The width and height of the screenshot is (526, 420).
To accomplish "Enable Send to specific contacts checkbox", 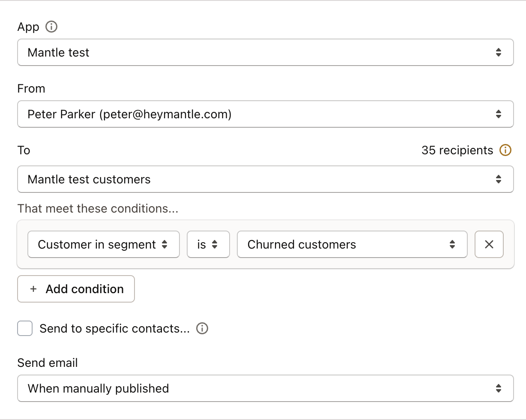I will [x=25, y=328].
